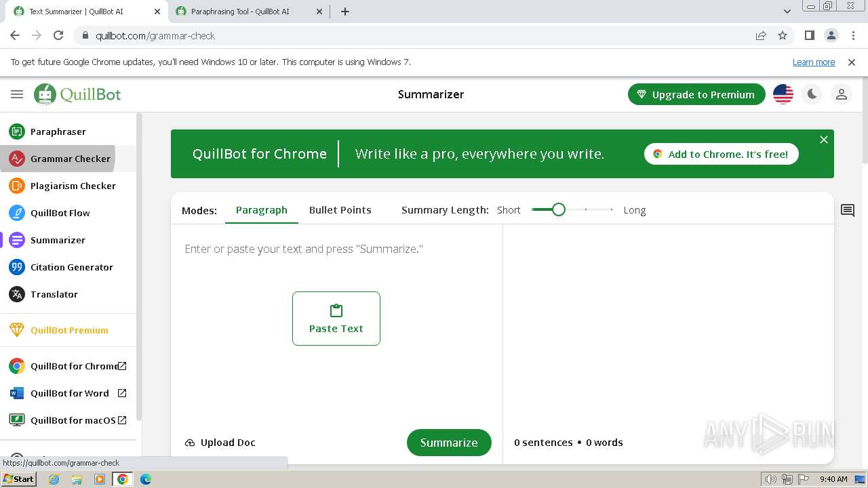Click the taskbar volume icon

(770, 479)
